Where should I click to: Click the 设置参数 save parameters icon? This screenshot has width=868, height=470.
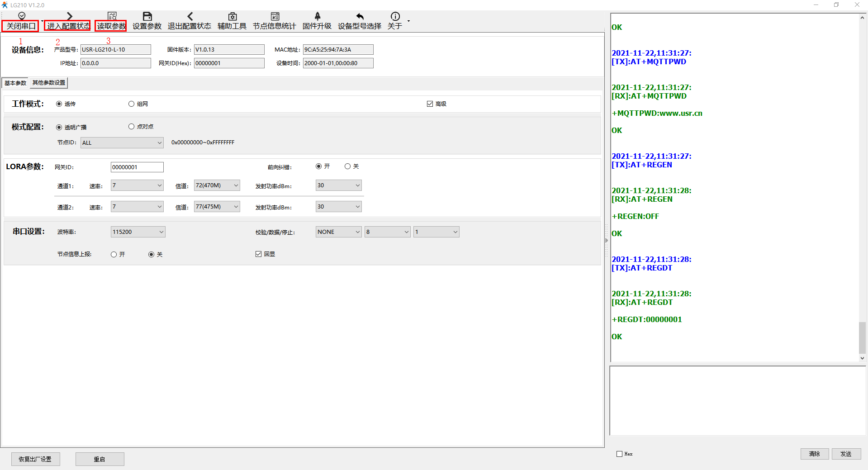coord(147,16)
